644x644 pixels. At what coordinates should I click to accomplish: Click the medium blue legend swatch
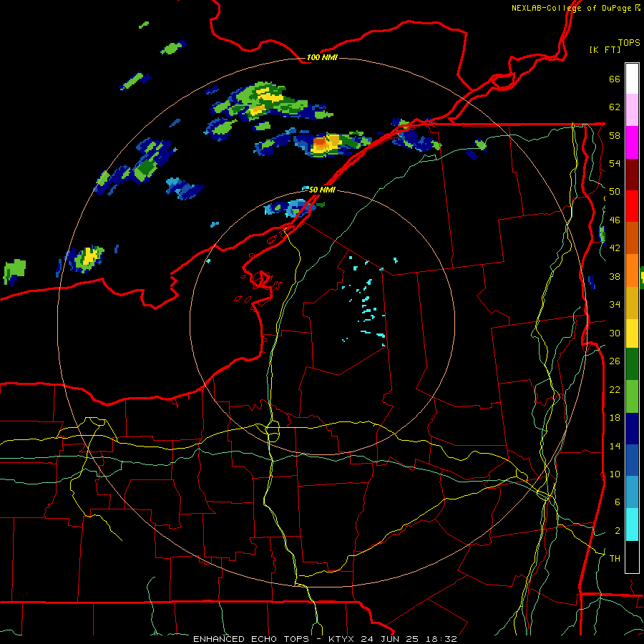pos(632,460)
